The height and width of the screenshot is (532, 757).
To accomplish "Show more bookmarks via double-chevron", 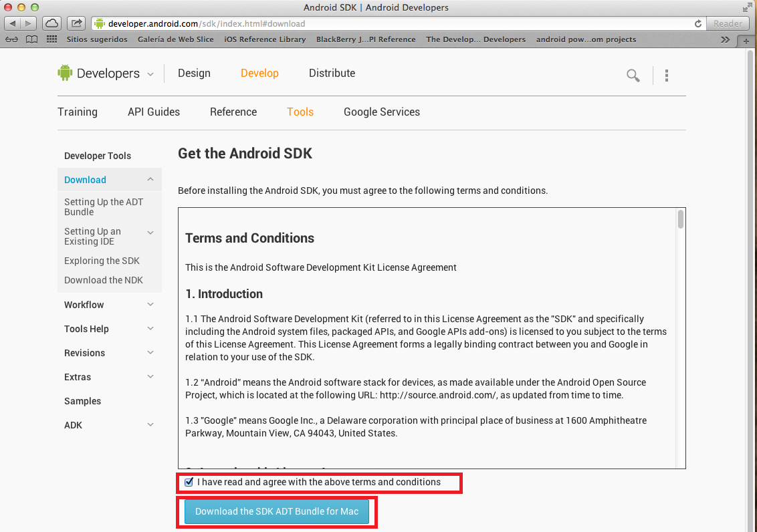I will 725,39.
